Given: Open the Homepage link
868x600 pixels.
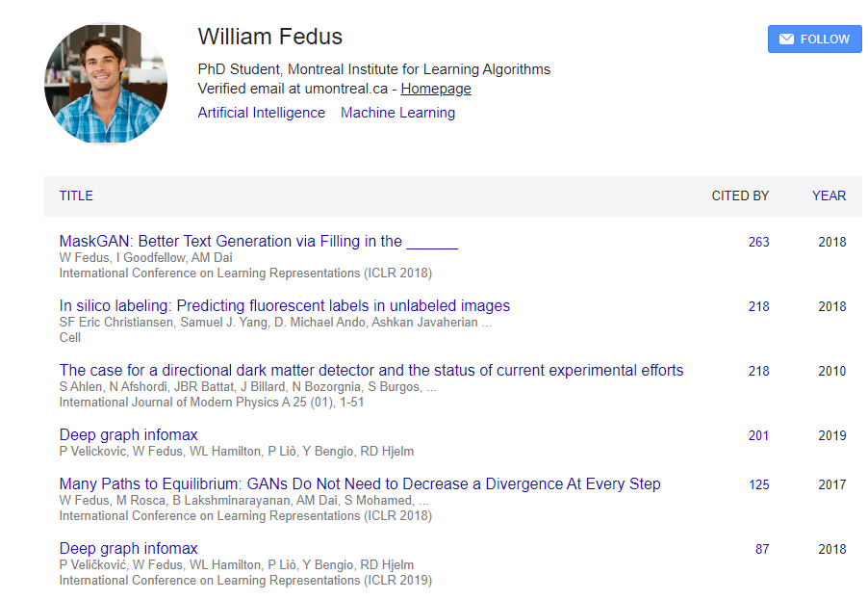Looking at the screenshot, I should coord(436,89).
